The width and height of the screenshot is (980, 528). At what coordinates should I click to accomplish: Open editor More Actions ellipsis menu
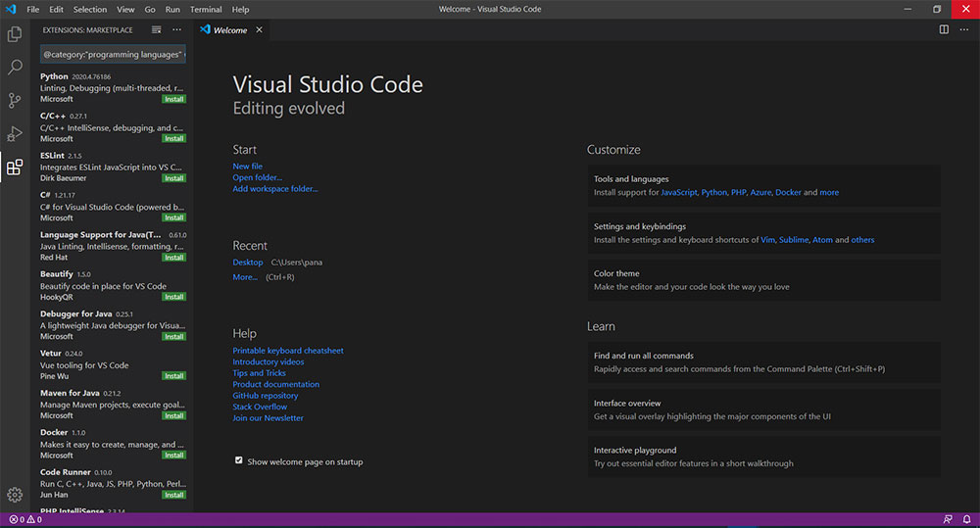tap(963, 30)
